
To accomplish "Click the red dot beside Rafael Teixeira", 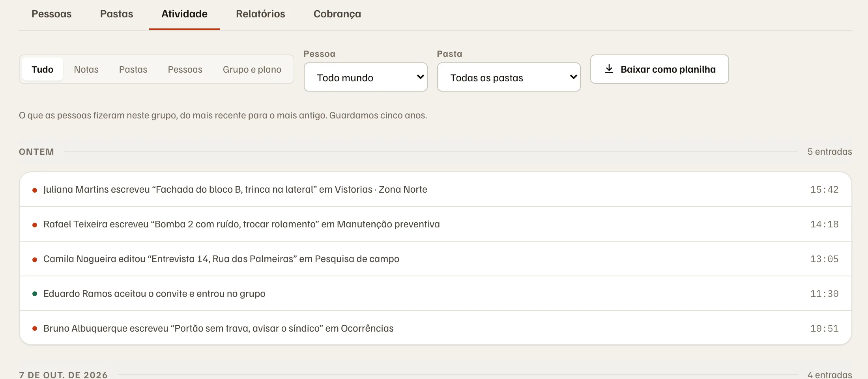I will [x=35, y=225].
